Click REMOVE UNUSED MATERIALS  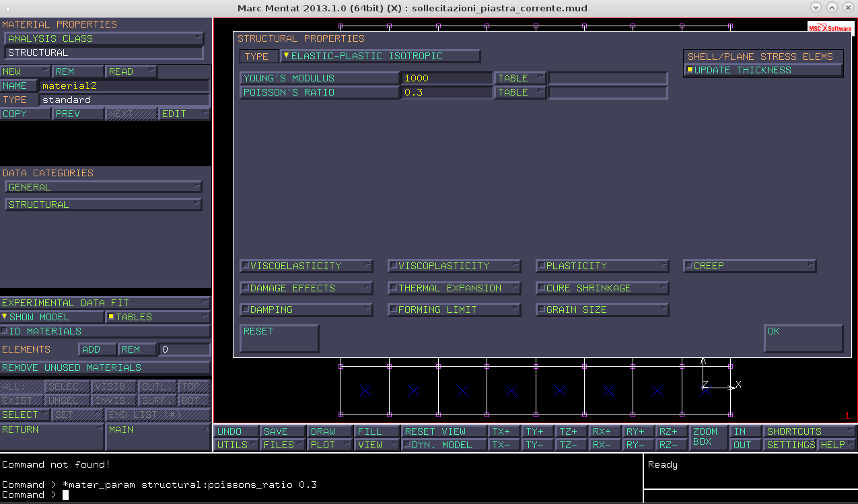105,367
